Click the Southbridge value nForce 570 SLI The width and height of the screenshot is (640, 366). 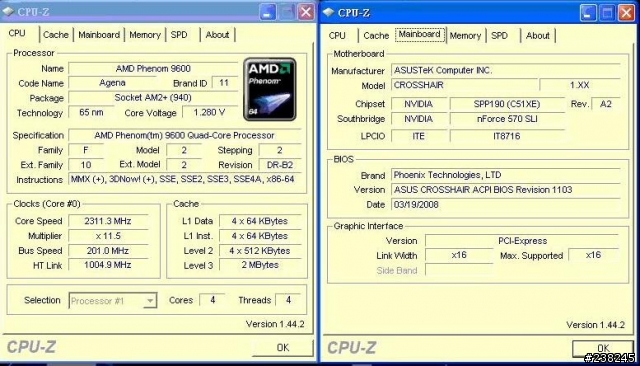tap(507, 119)
